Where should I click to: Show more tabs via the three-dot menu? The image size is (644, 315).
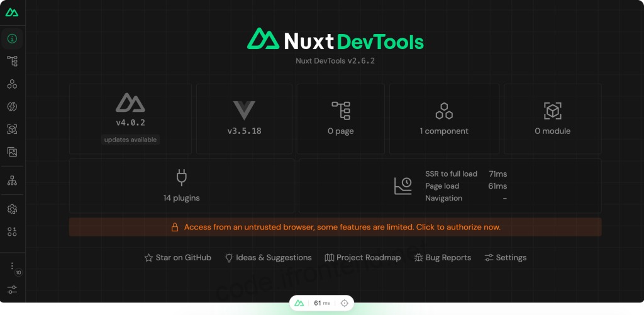(13, 266)
